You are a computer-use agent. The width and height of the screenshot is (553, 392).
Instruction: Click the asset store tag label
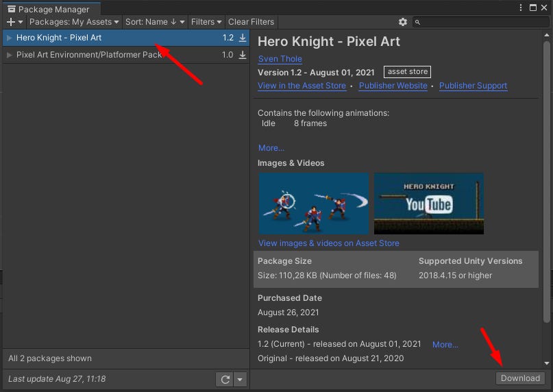407,72
